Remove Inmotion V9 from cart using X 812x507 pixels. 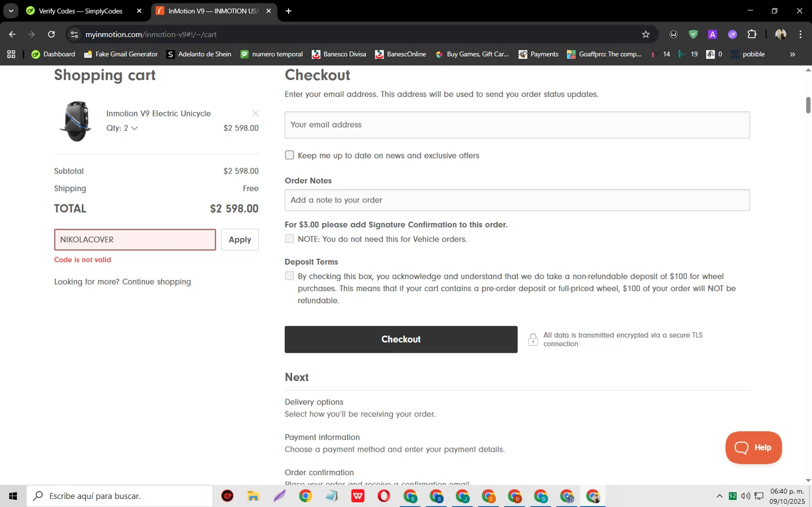(x=256, y=113)
